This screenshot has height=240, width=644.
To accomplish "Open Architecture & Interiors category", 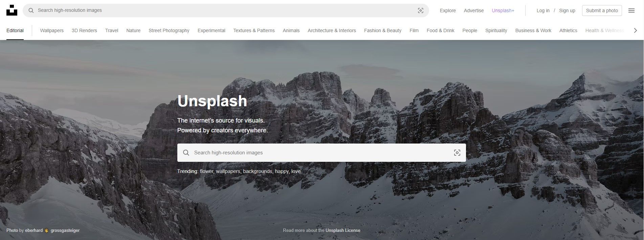I will [332, 30].
